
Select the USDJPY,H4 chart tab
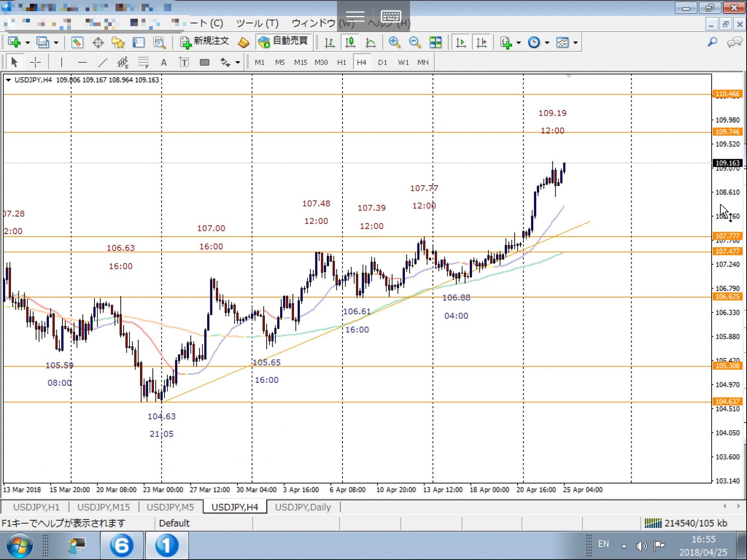point(235,507)
